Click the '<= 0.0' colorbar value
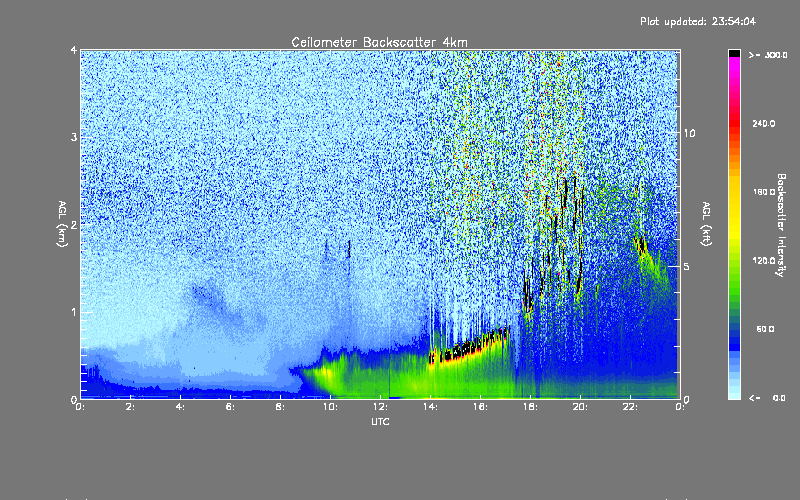Image resolution: width=800 pixels, height=500 pixels. pyautogui.click(x=768, y=398)
